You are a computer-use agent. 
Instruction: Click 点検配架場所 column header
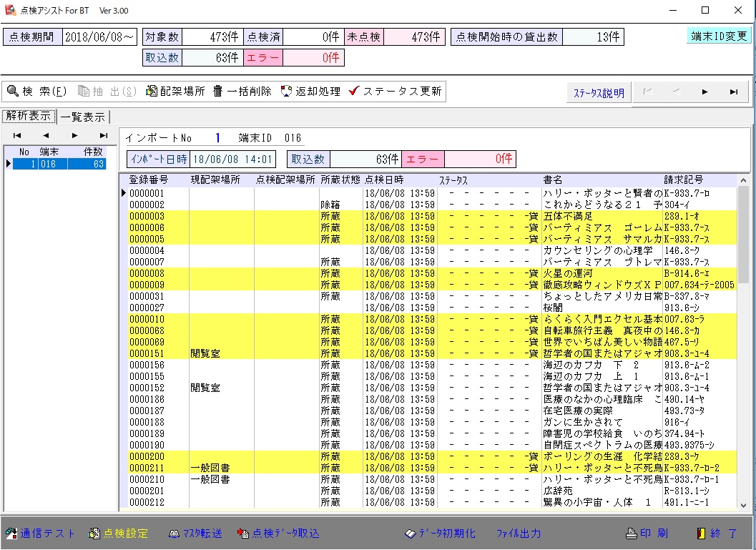pos(285,180)
